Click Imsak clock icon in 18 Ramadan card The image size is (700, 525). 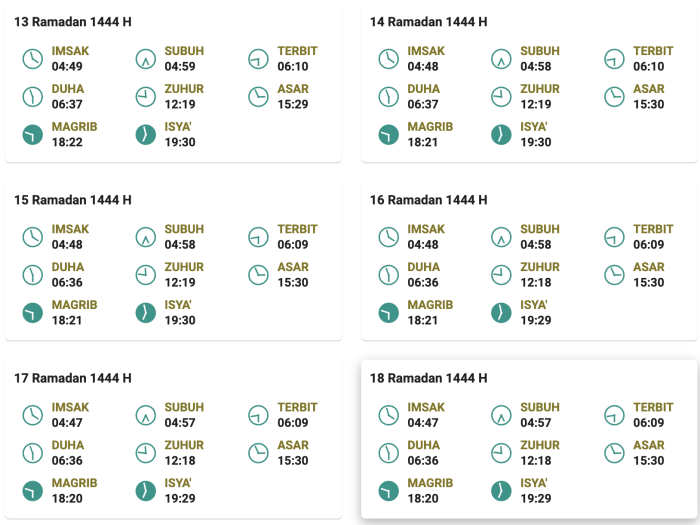[x=388, y=415]
